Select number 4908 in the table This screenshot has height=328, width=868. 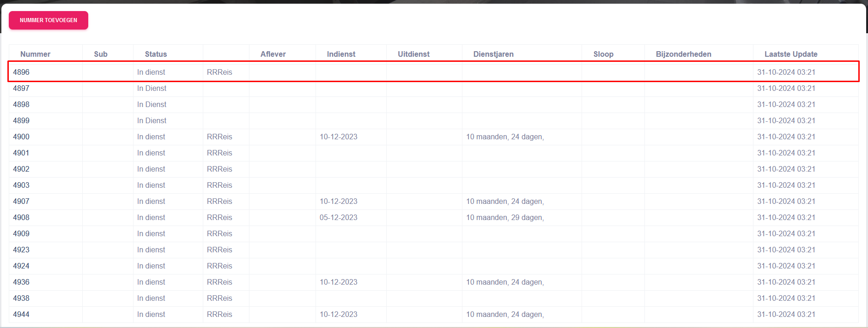click(21, 217)
